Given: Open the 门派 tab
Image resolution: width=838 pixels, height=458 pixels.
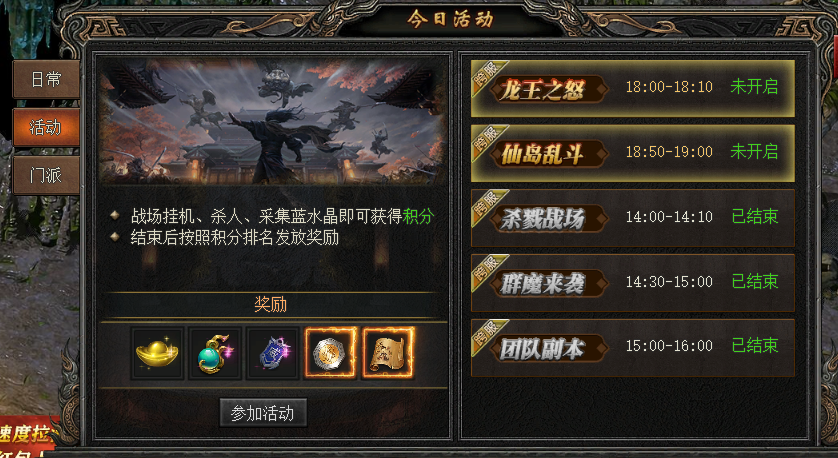Looking at the screenshot, I should [x=46, y=175].
